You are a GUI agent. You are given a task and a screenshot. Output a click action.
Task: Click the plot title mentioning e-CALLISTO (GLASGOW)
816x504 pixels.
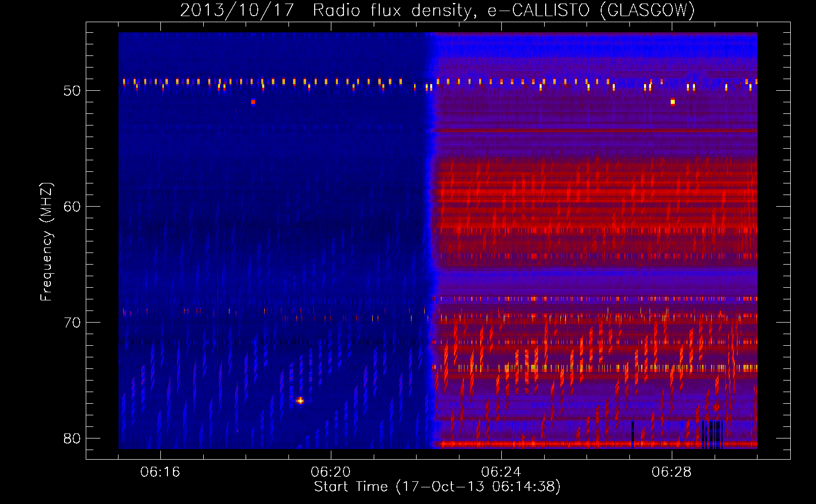tap(437, 10)
